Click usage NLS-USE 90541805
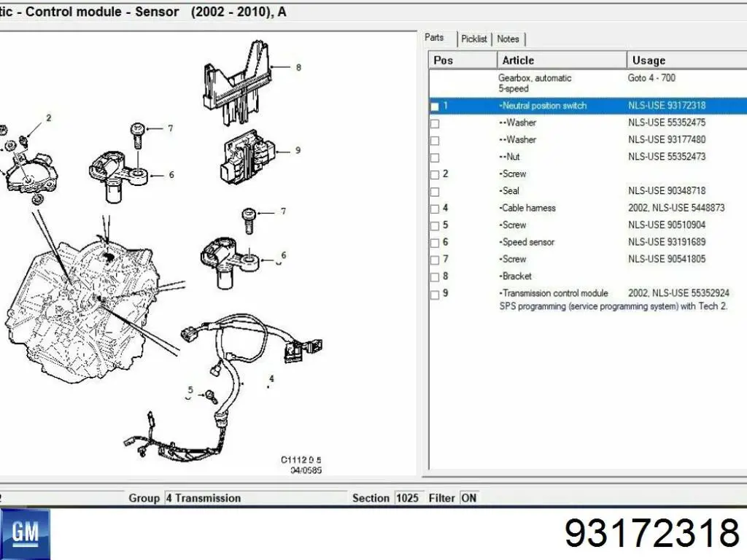747x560 pixels. point(667,259)
